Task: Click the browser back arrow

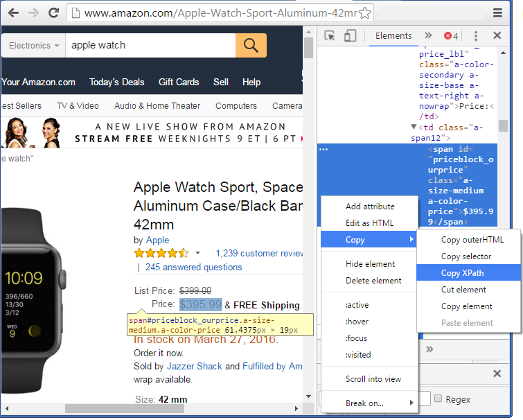Action: point(13,13)
